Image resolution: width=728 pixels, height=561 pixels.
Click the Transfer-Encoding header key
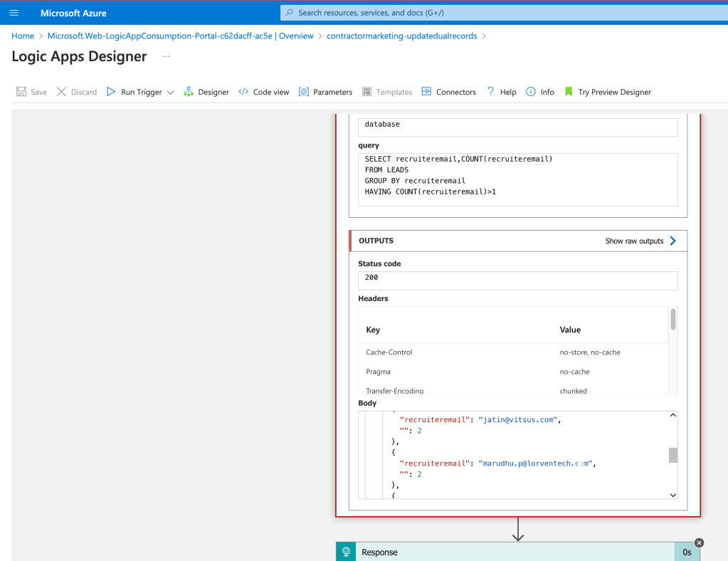point(395,391)
